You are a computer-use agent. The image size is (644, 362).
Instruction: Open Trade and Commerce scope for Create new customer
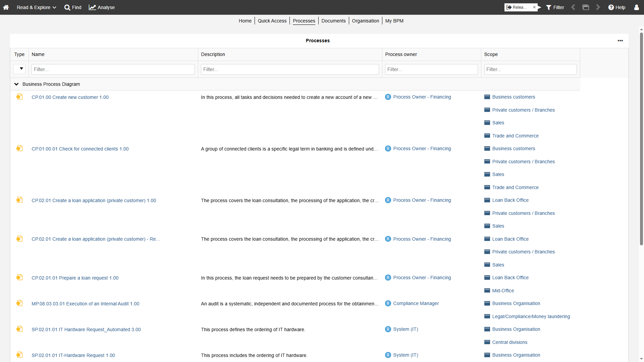point(515,136)
